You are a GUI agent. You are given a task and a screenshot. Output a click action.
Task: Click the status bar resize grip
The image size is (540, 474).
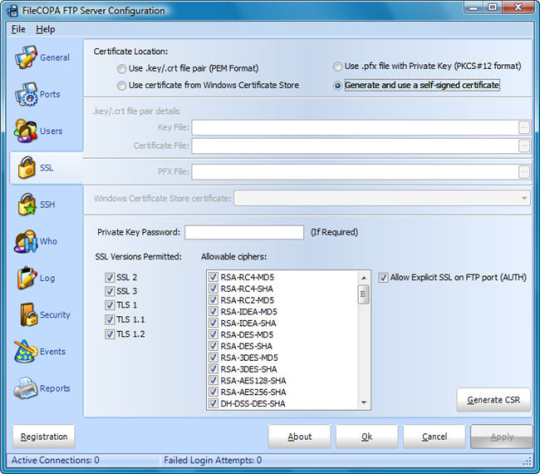coord(528,461)
